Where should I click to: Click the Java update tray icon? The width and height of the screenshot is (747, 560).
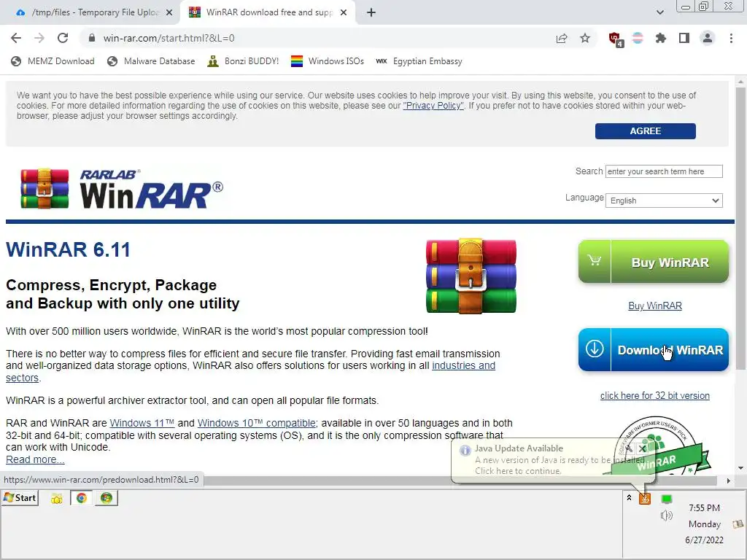coord(645,499)
